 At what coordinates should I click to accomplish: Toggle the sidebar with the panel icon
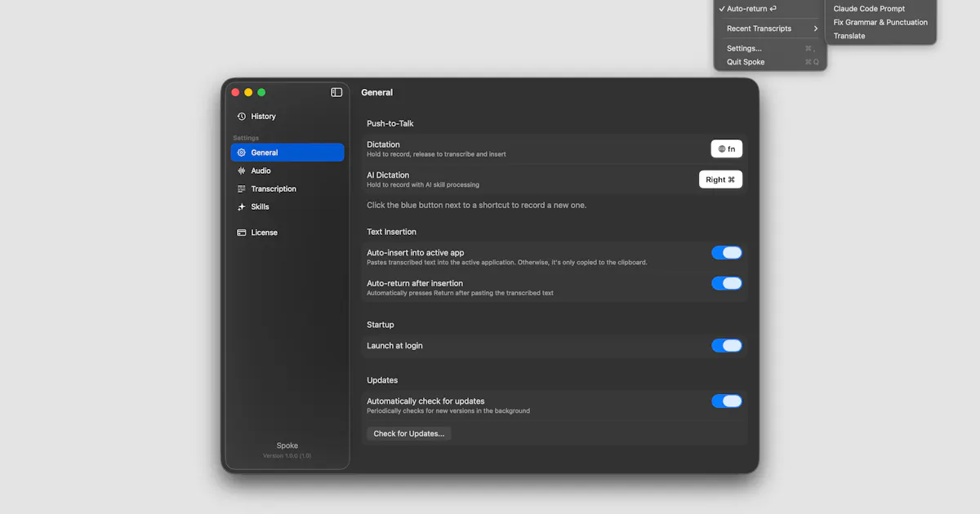click(x=336, y=92)
